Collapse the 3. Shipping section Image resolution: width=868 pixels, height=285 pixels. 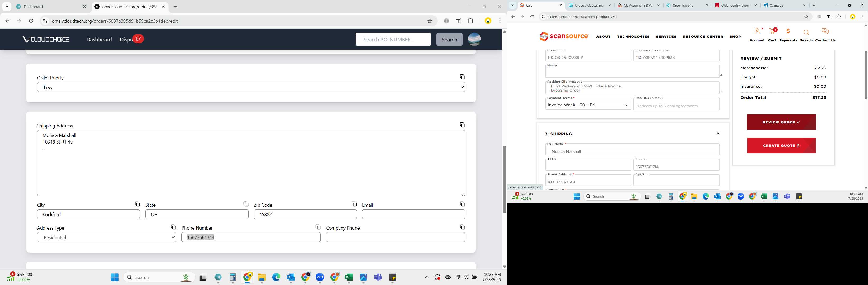pos(718,134)
